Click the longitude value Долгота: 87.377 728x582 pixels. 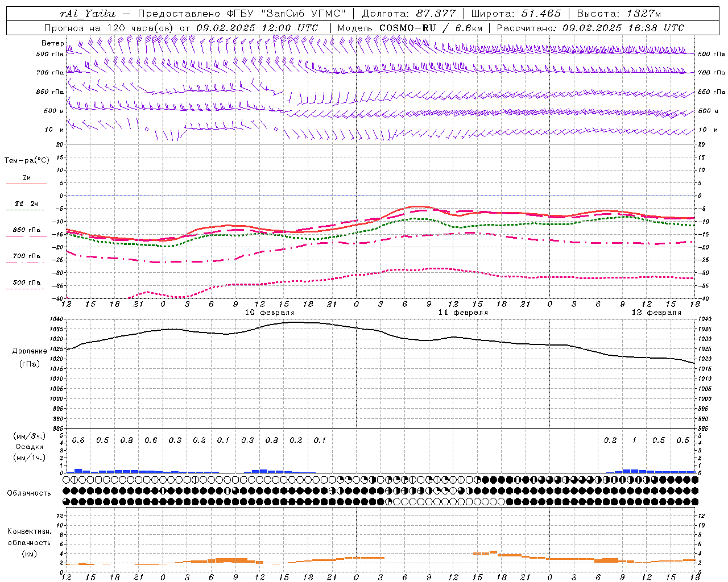408,14
